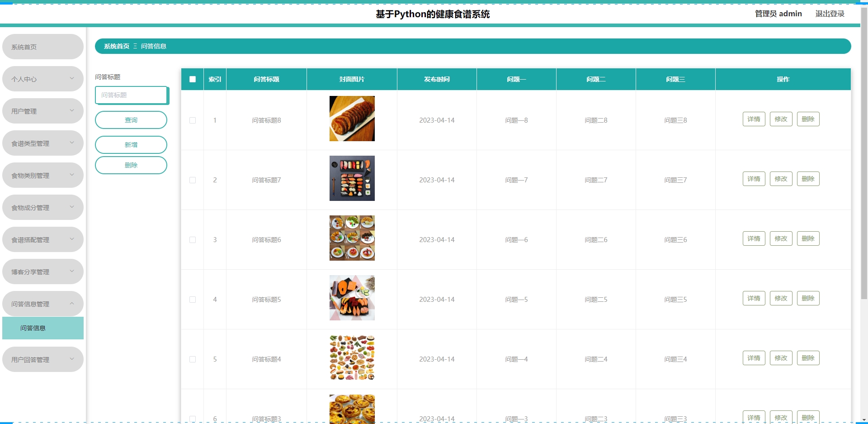Screen dimensions: 868x424
Task: Focus the 问答标题 search input field
Action: [x=132, y=95]
